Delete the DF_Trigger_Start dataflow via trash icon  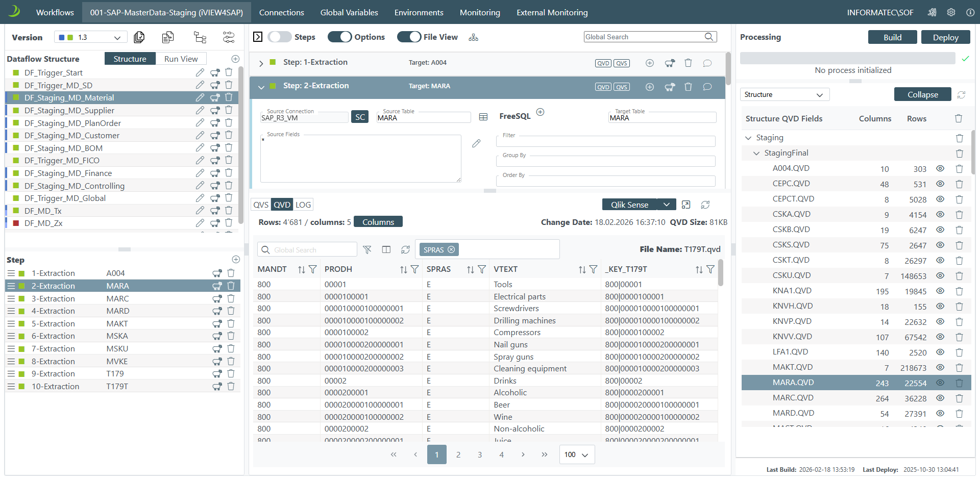pos(229,72)
